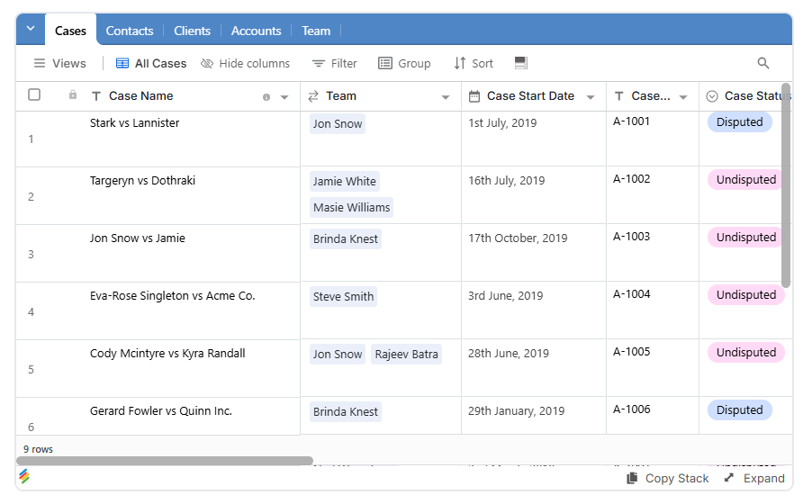Select the 16th July, 2019 date cell
Image resolution: width=812 pixels, height=504 pixels.
pos(534,195)
